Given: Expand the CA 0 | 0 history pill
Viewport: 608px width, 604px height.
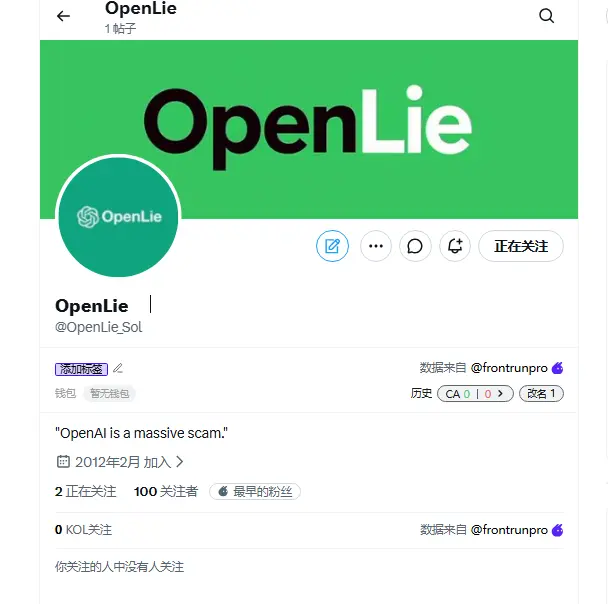Looking at the screenshot, I should [475, 394].
